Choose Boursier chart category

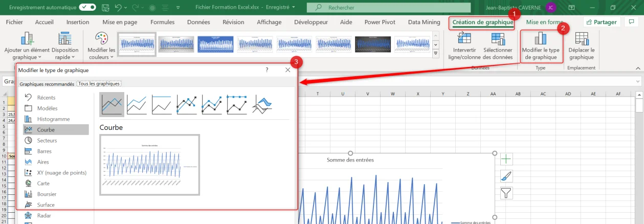[56, 194]
